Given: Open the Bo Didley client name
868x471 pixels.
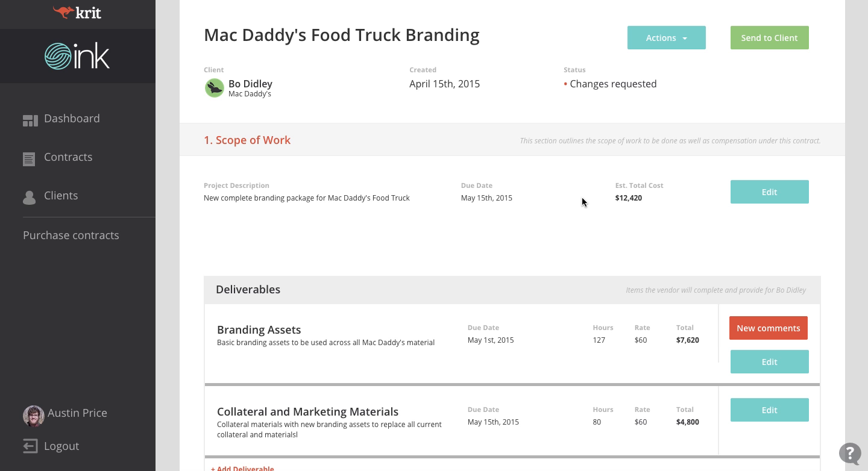Looking at the screenshot, I should point(250,84).
